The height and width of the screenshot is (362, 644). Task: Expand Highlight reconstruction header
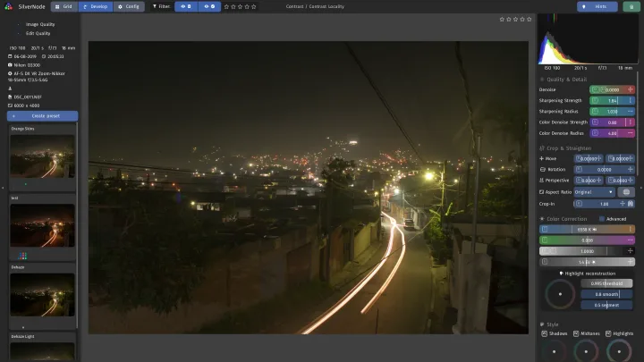click(x=588, y=274)
